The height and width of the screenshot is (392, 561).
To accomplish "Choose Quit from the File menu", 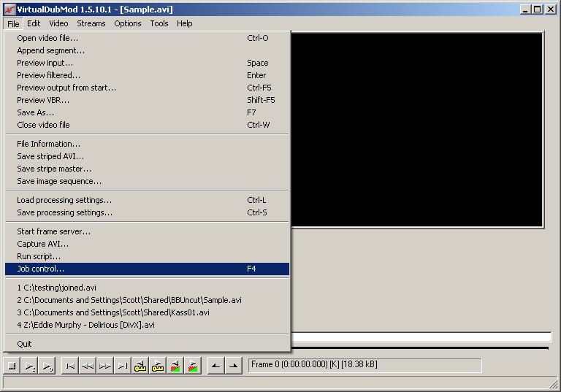I will (x=147, y=344).
